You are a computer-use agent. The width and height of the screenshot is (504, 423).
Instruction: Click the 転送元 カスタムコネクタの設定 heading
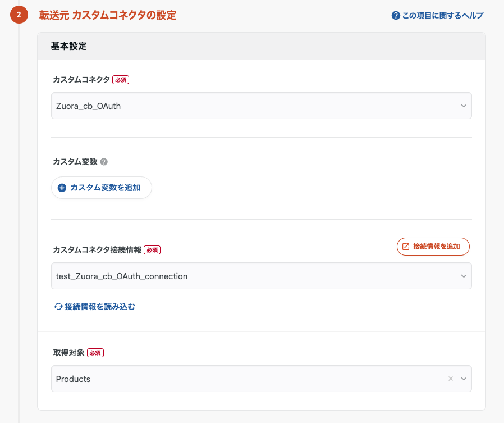pos(108,15)
